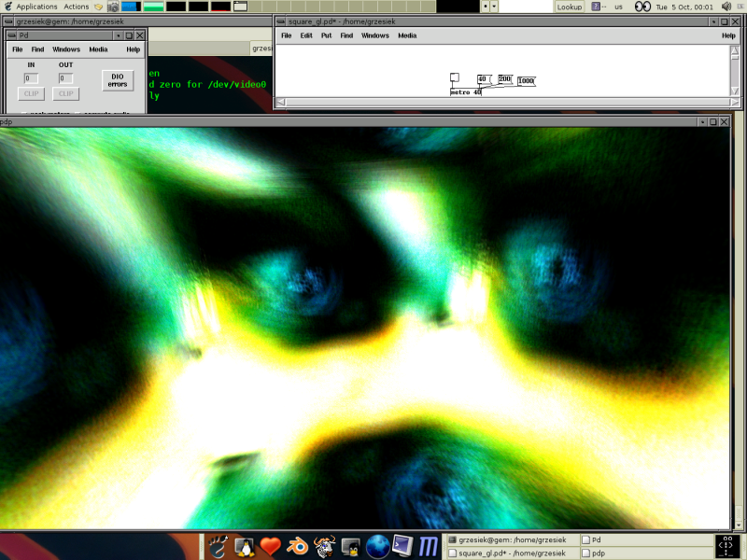
Task: Open the pdp window's title-bar menu box
Action: click(5, 121)
